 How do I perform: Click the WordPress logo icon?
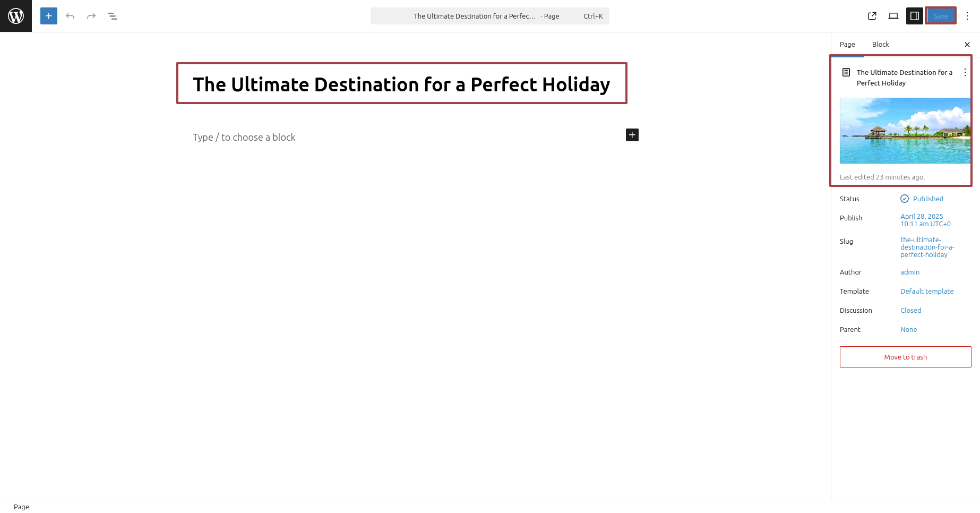click(16, 16)
